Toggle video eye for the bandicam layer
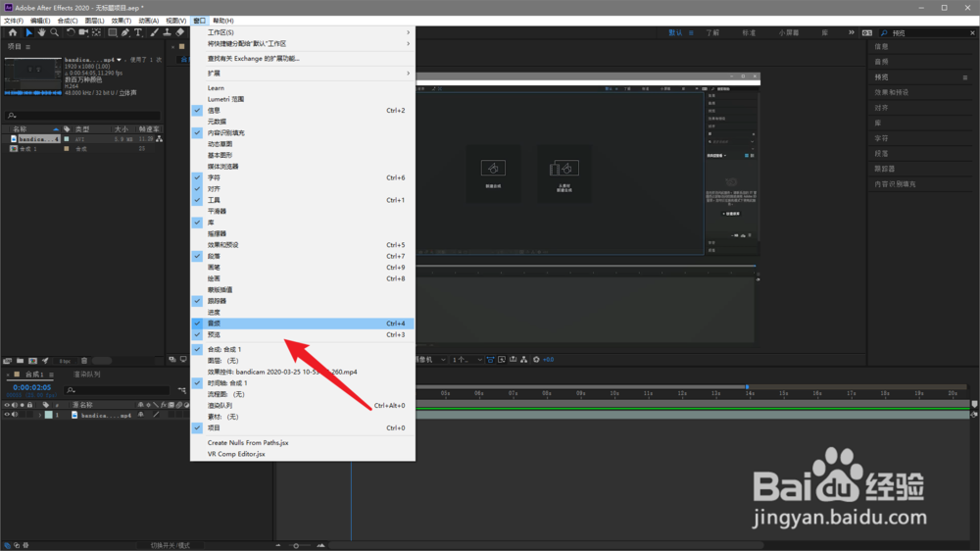 pos(7,416)
